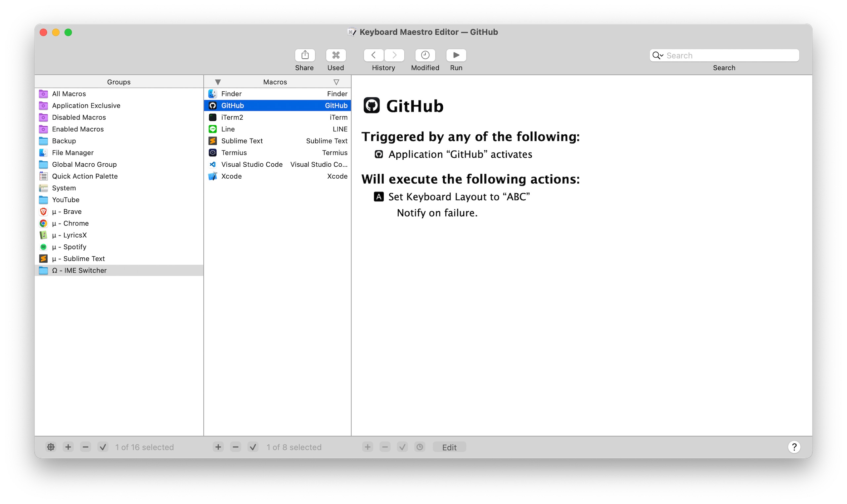
Task: Select μ - Brave group
Action: [119, 212]
